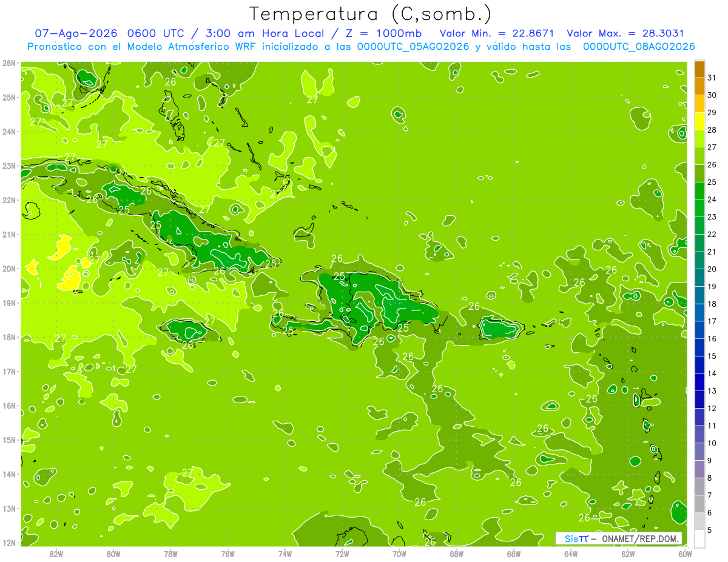This screenshot has height=562, width=728.
Task: Click the "24N" latitude axis label
Action: (x=9, y=132)
